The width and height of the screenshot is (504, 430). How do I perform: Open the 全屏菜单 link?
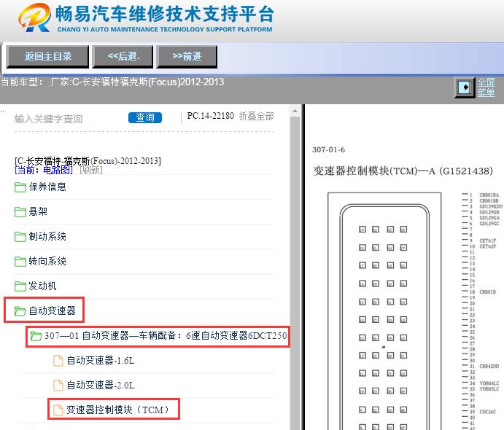click(486, 87)
